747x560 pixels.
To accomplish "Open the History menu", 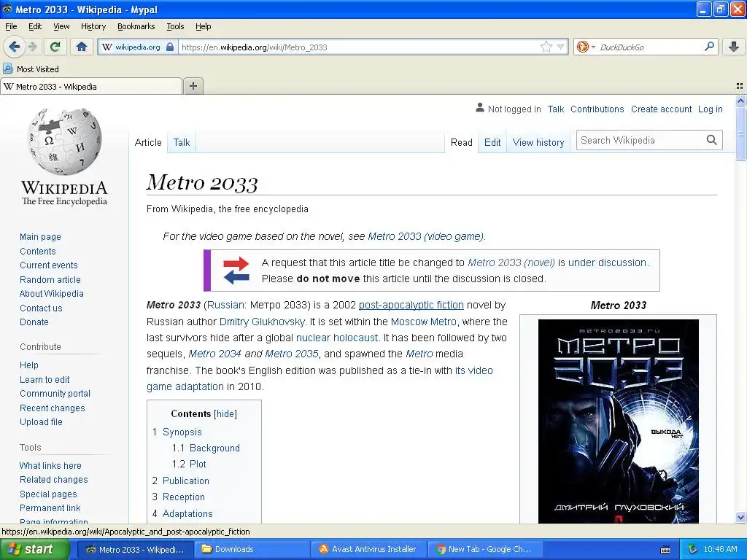I will [93, 26].
